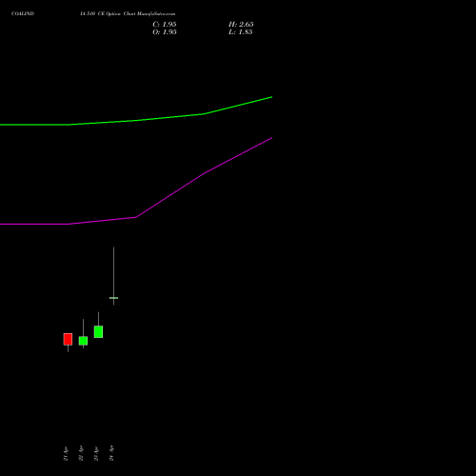476x476 pixels.
Task: Select the high value H: 2.65
Action: [241, 24]
